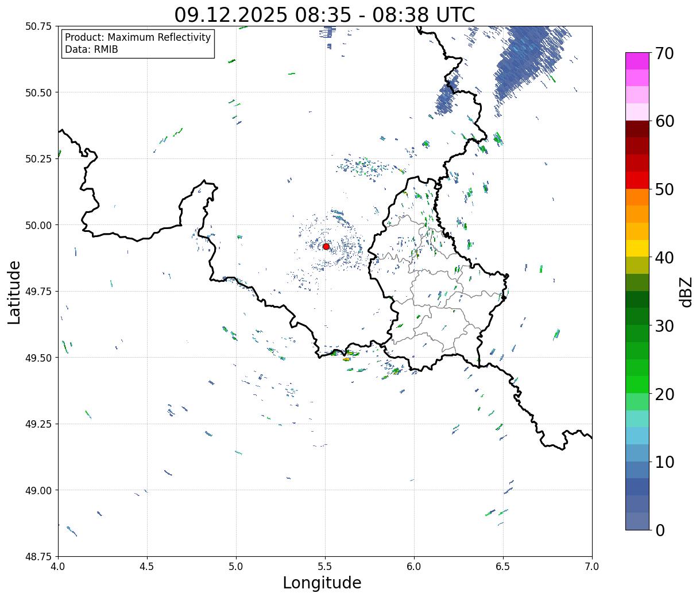Click the bright green colorbar segment above 20

[x=637, y=385]
